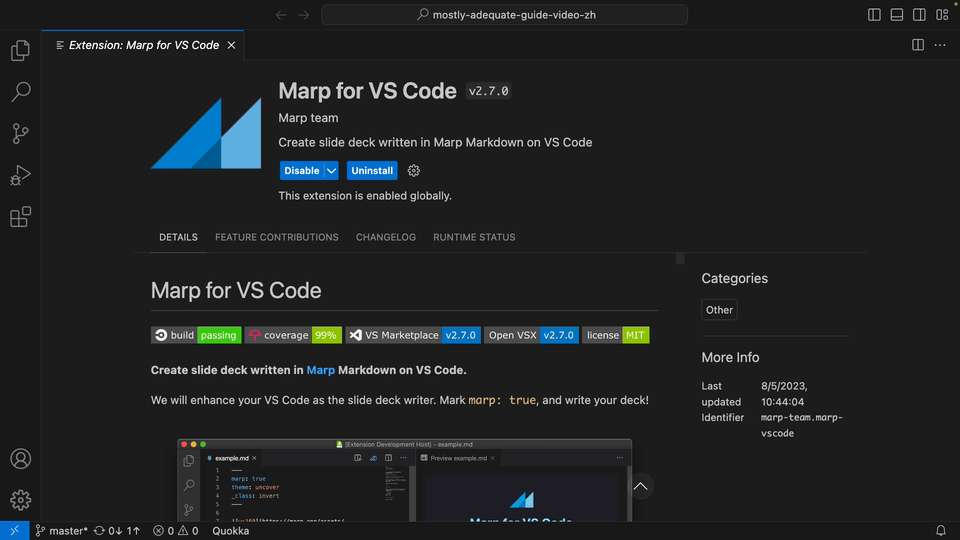Open notifications bell in status bar
Image resolution: width=960 pixels, height=540 pixels.
[941, 531]
